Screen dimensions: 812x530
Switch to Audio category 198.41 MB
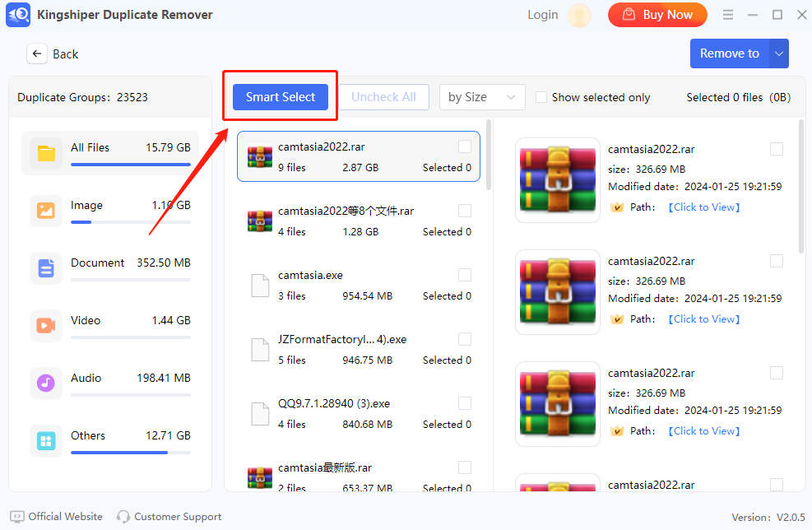click(x=110, y=384)
